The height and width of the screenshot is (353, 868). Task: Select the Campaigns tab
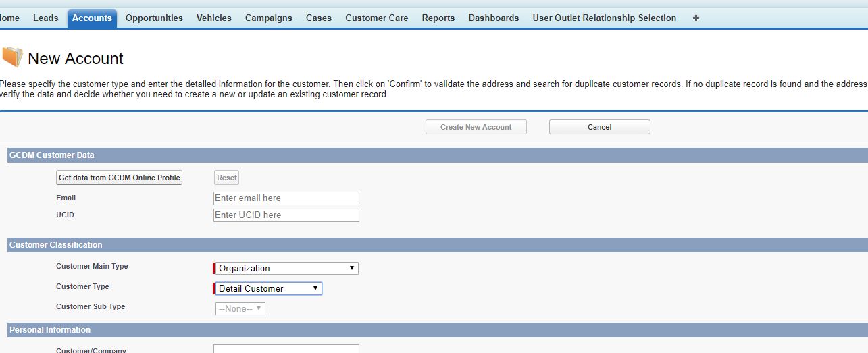point(268,18)
